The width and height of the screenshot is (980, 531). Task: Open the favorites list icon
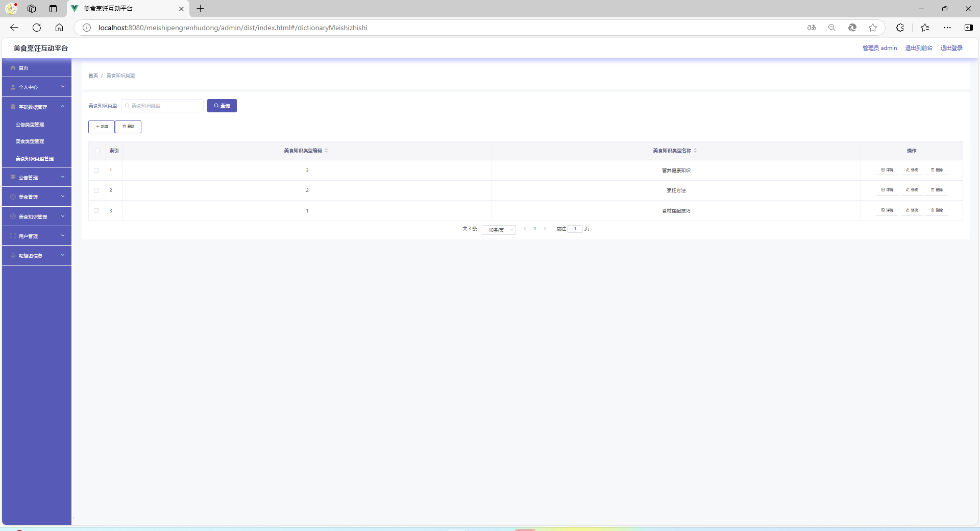[925, 28]
